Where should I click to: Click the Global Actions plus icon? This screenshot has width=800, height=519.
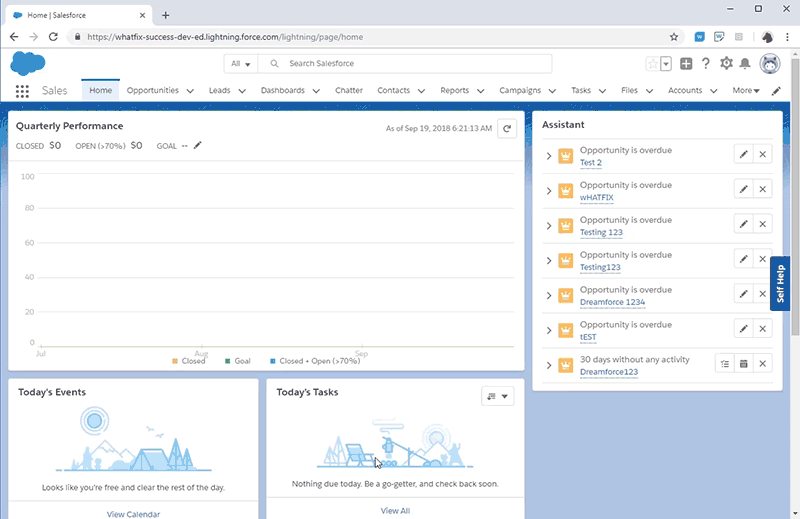click(x=686, y=63)
